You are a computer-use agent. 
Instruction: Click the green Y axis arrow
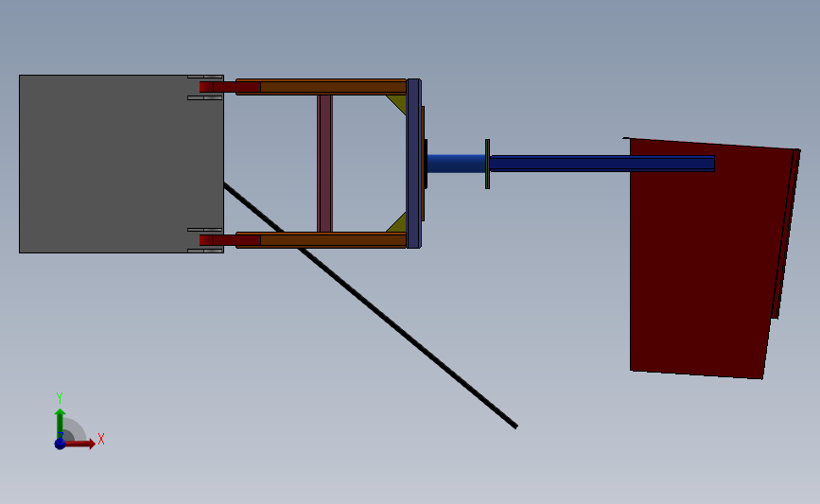61,424
